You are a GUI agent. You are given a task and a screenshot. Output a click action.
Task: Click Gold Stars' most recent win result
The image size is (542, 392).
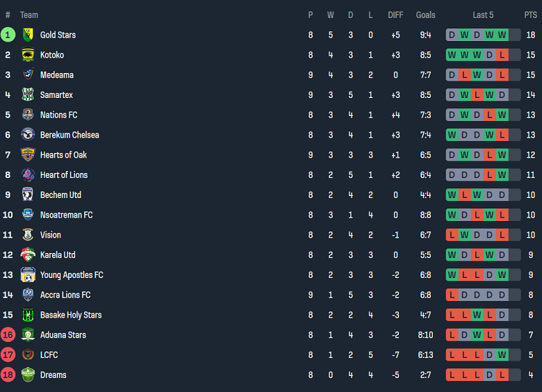[x=502, y=35]
